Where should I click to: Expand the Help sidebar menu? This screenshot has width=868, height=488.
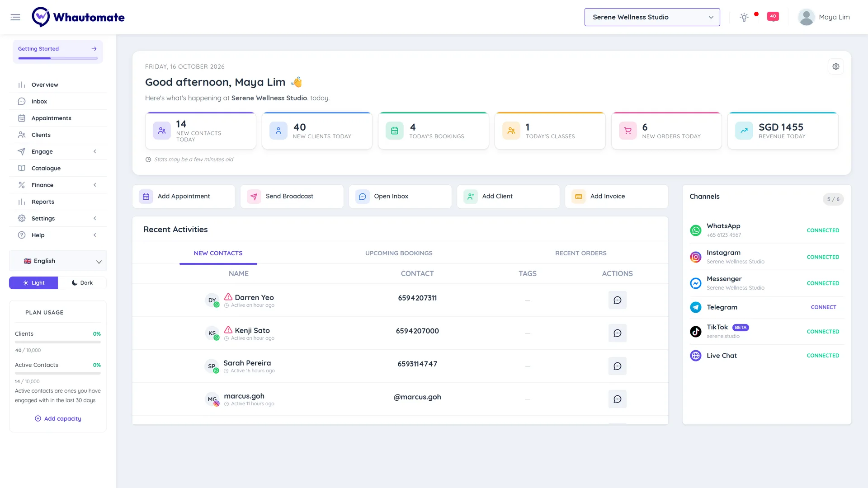tap(58, 235)
